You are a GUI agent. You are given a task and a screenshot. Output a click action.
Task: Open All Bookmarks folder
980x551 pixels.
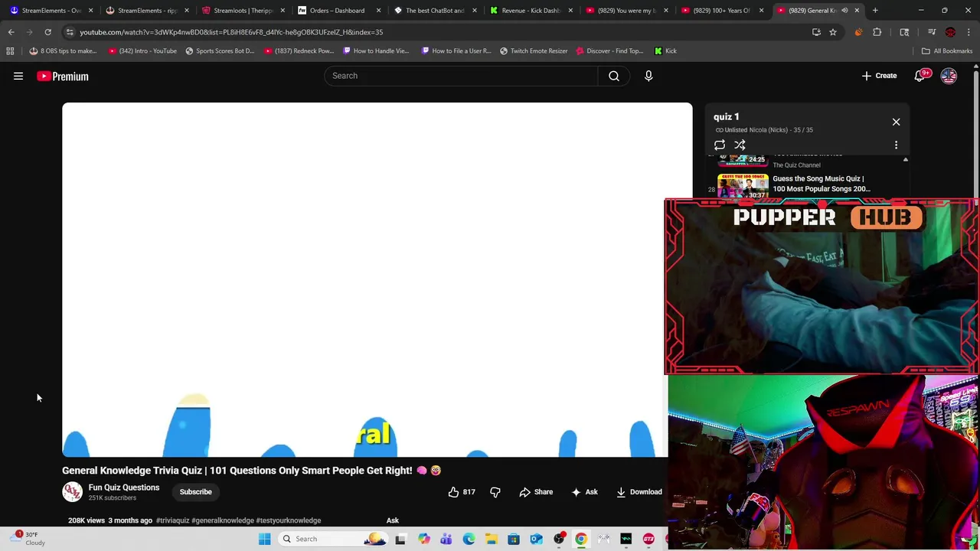tap(947, 51)
